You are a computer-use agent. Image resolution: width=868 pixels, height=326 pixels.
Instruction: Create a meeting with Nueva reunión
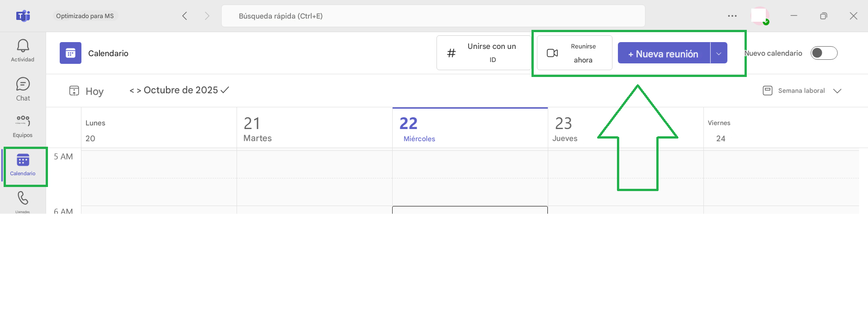pyautogui.click(x=664, y=53)
